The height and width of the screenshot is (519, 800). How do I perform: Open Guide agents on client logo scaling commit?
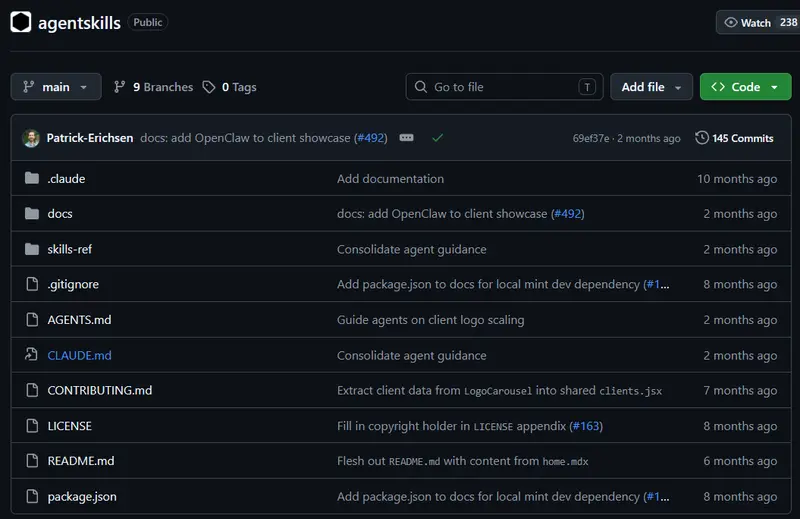(x=431, y=319)
